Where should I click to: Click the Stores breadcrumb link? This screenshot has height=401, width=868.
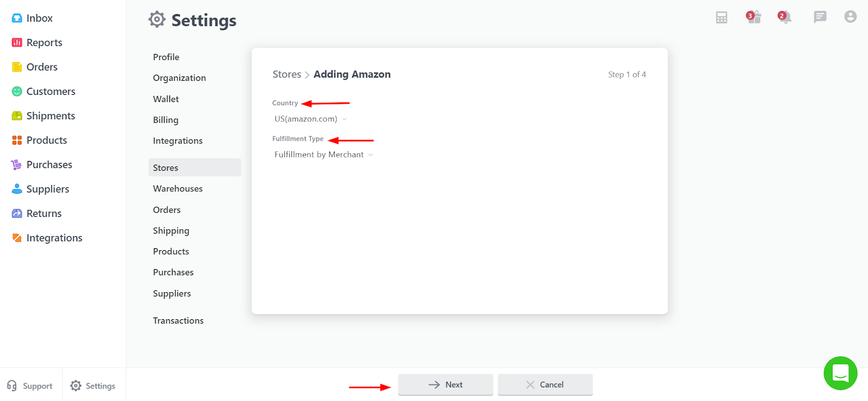(x=287, y=75)
